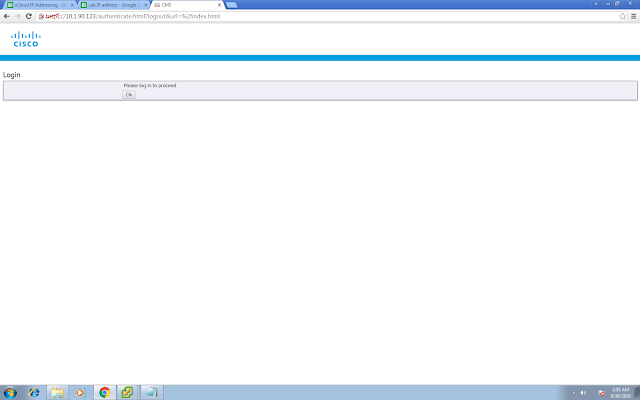The width and height of the screenshot is (640, 400).
Task: Open the Windows Start menu
Action: point(10,393)
